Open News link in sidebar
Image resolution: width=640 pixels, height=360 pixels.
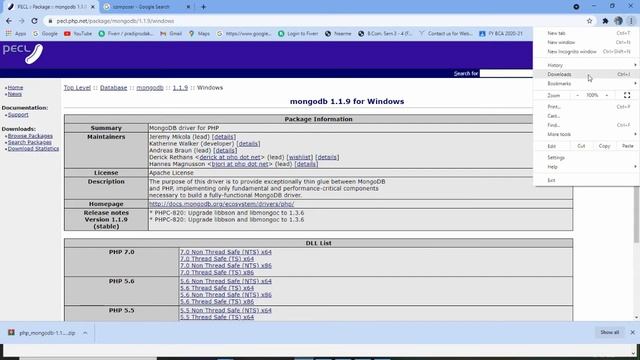(x=15, y=94)
